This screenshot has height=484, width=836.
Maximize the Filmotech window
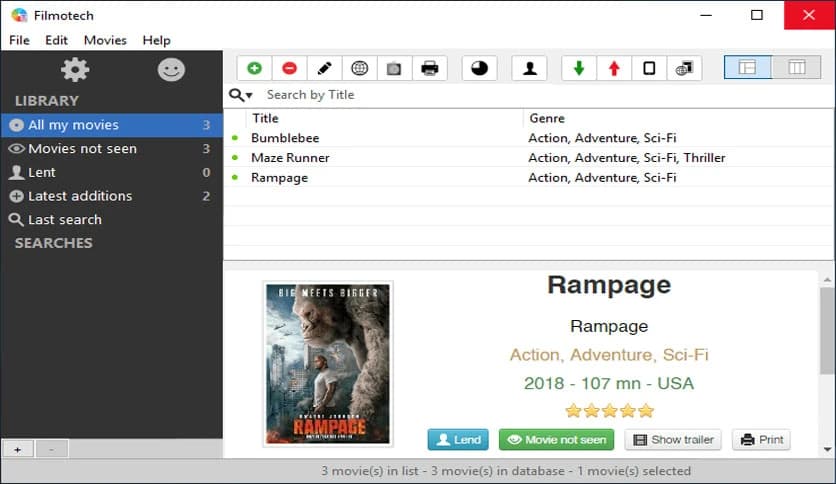tap(757, 15)
